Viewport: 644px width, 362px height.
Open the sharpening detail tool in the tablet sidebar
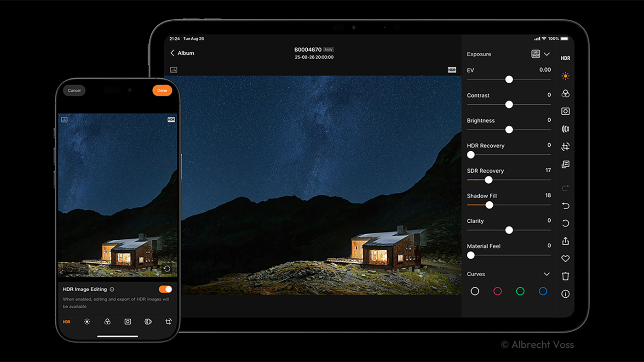565,129
